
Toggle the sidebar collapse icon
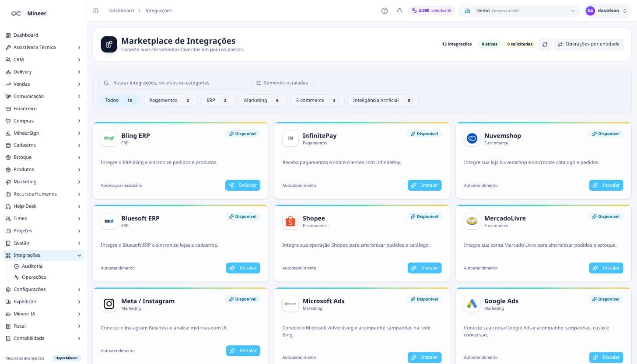[x=96, y=10]
